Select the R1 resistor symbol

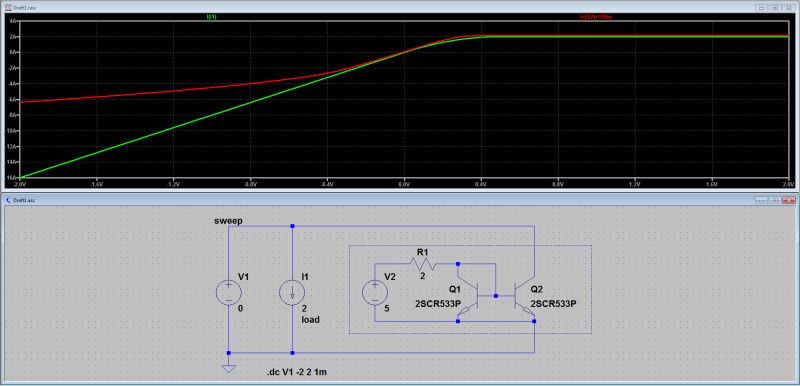tap(422, 264)
